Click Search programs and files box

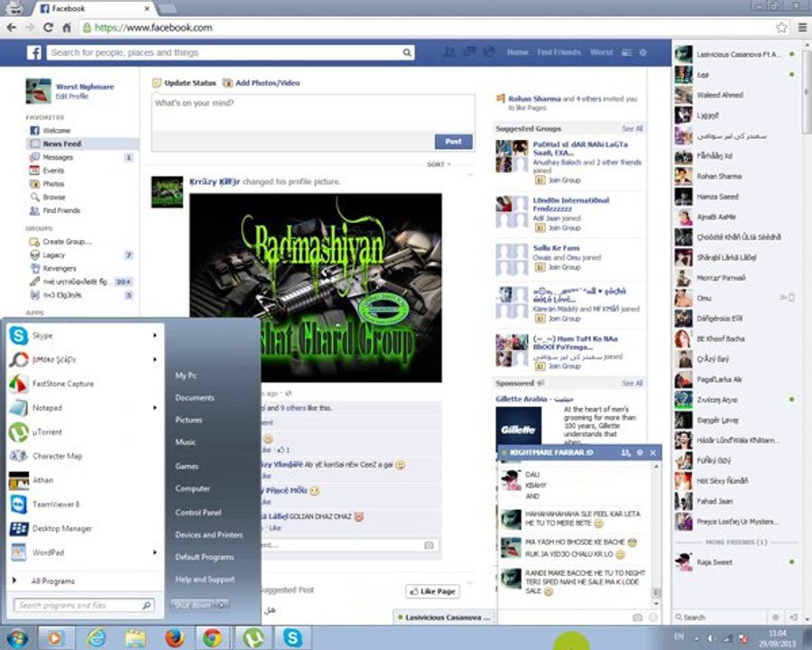pos(83,605)
